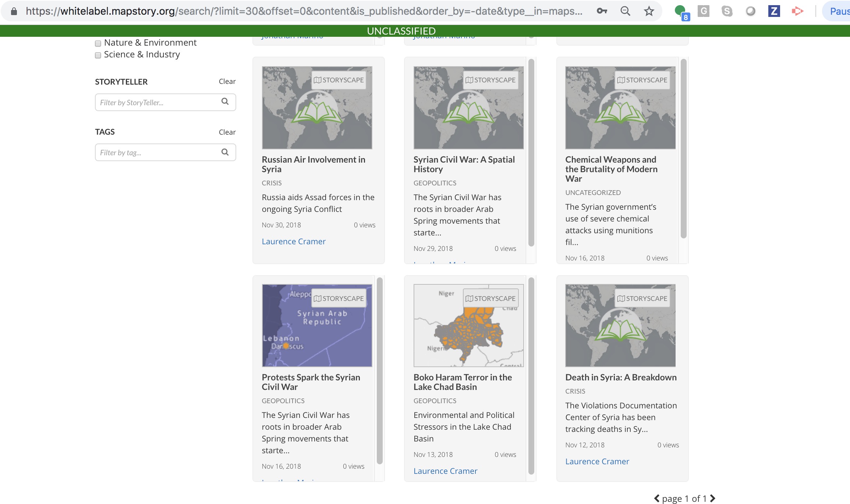
Task: Open the Grammarly browser extension
Action: pyautogui.click(x=704, y=11)
